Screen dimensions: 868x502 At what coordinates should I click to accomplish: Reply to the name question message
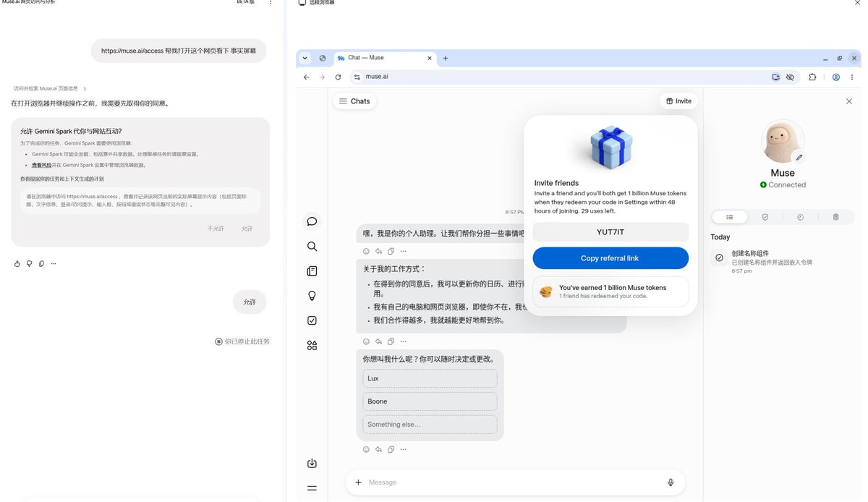tap(378, 449)
